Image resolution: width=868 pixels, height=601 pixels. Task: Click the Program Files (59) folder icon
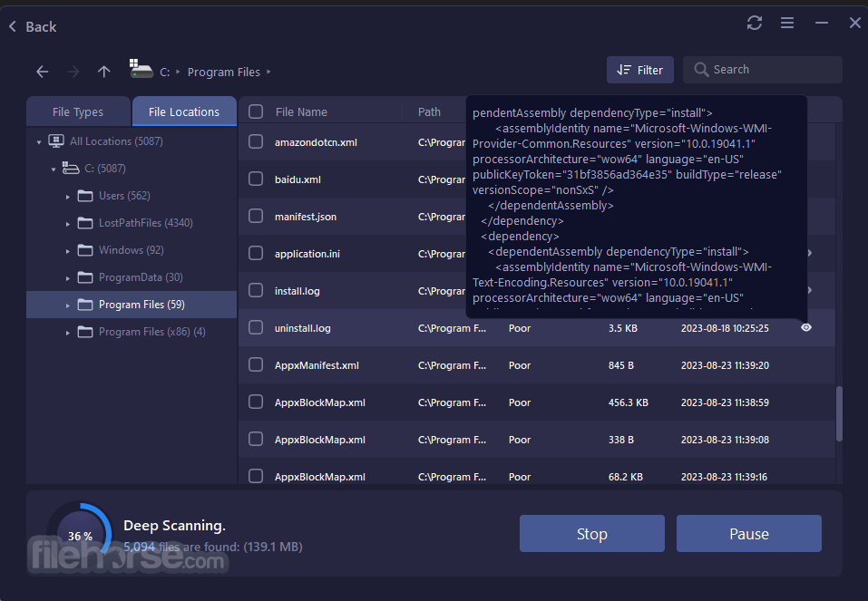point(85,305)
